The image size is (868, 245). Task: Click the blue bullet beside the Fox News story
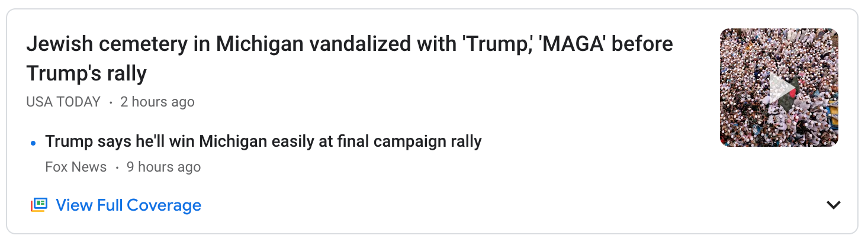(x=33, y=143)
